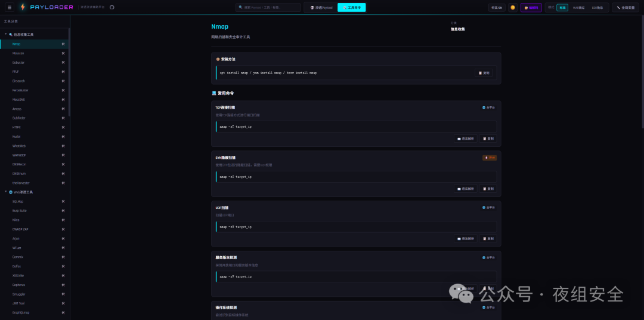Screen dimensions: 644x320
Task: Select WAF绕过 mode option
Action: point(578,8)
